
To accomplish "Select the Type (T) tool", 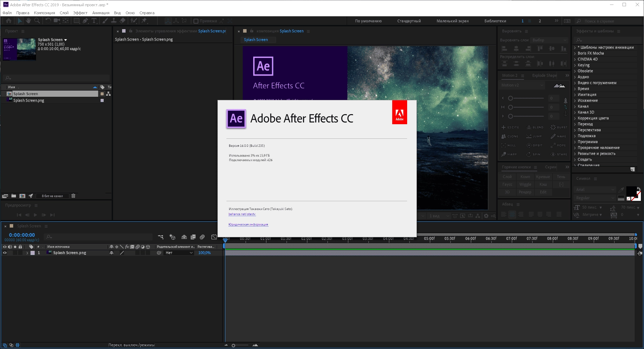I will (x=94, y=21).
